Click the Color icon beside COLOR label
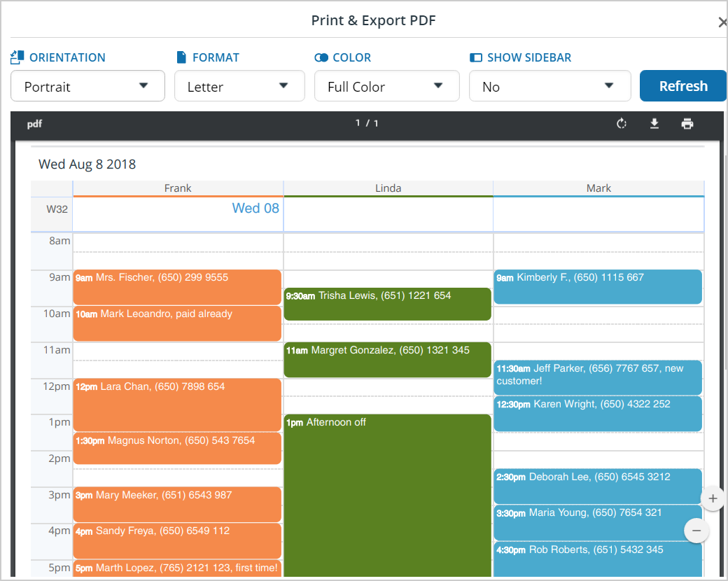This screenshot has width=728, height=581. [x=321, y=57]
